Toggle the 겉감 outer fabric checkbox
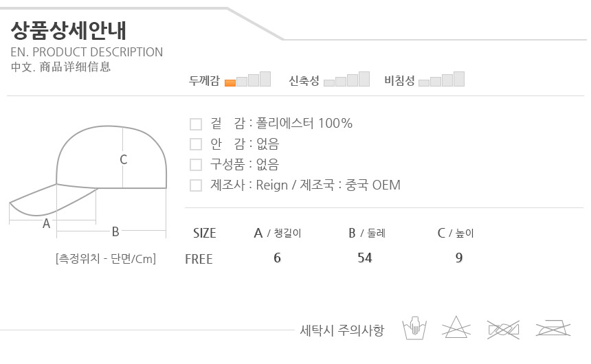 pyautogui.click(x=196, y=124)
